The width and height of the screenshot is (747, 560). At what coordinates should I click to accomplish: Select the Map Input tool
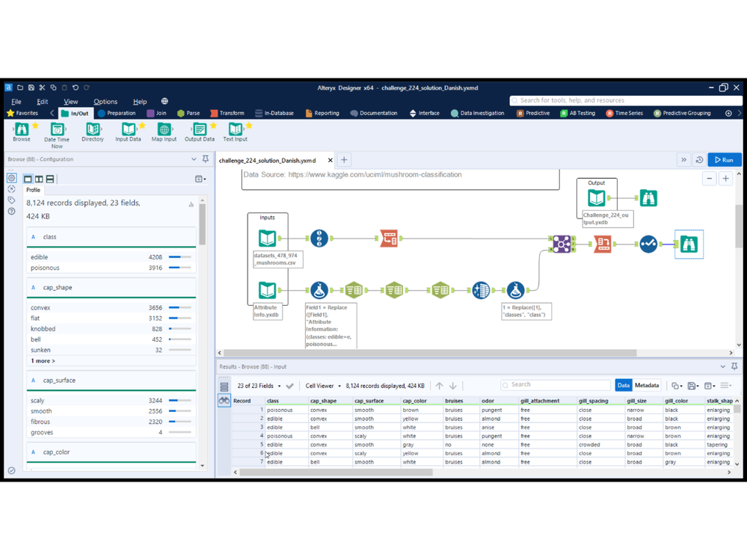click(x=164, y=132)
